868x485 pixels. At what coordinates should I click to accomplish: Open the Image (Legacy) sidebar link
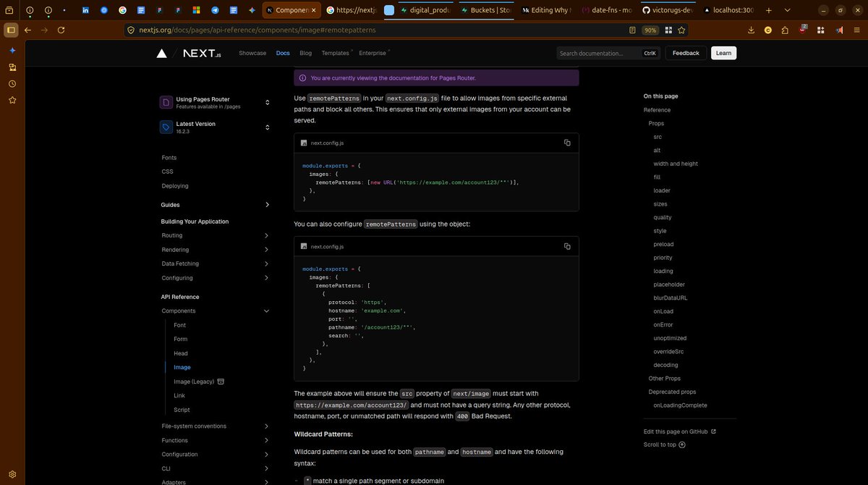(x=199, y=381)
